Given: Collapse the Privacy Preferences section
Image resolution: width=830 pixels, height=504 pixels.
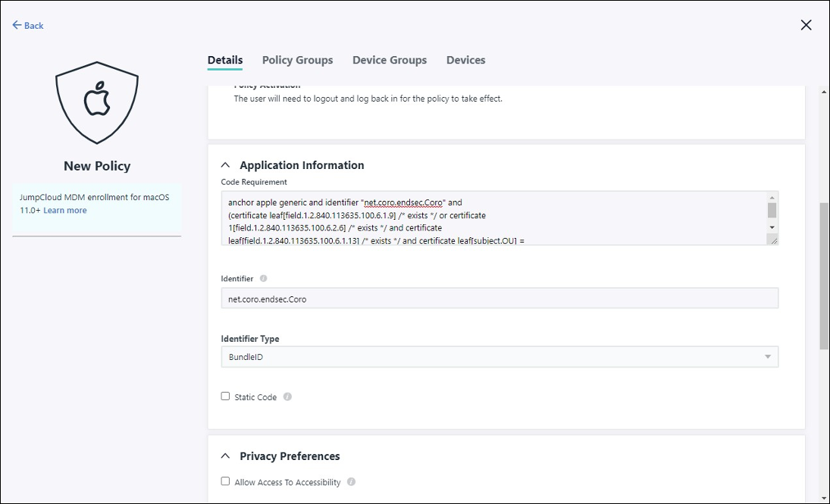Looking at the screenshot, I should (x=225, y=456).
